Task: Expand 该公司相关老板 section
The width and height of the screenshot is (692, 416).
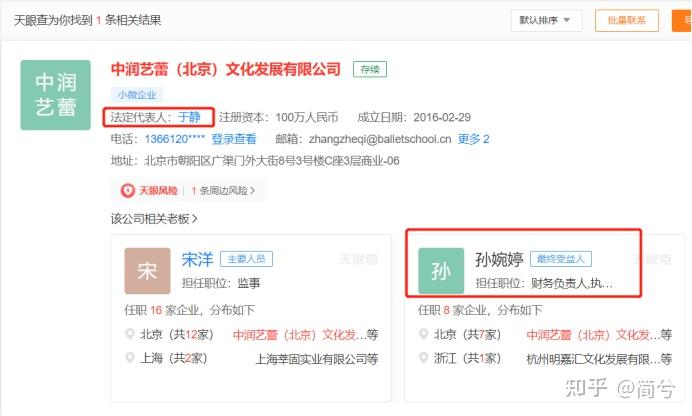Action: pyautogui.click(x=154, y=218)
